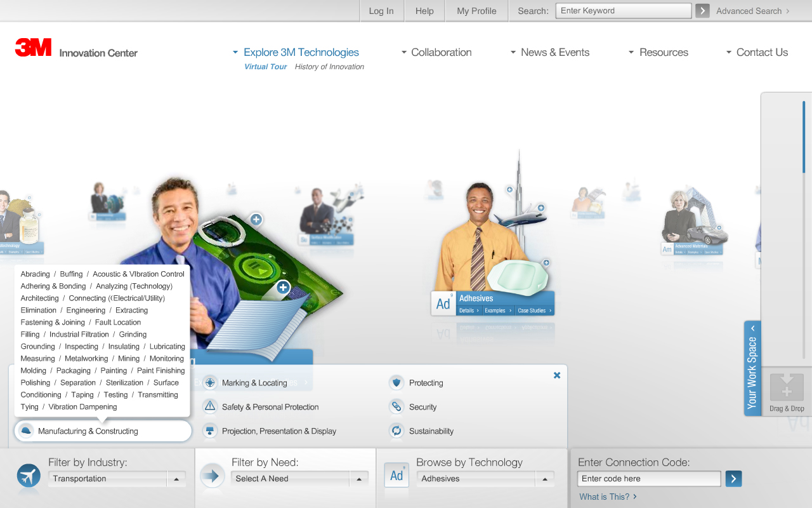Click the Protecting shield icon
The height and width of the screenshot is (508, 812).
(396, 383)
